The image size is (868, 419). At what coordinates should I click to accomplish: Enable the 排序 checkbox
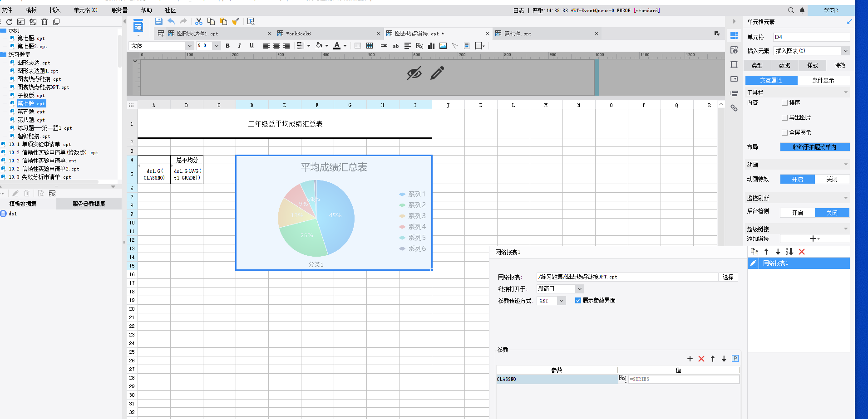tap(784, 102)
